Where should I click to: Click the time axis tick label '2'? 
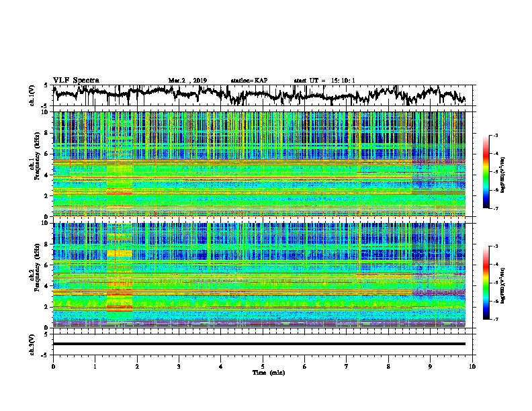coord(137,367)
